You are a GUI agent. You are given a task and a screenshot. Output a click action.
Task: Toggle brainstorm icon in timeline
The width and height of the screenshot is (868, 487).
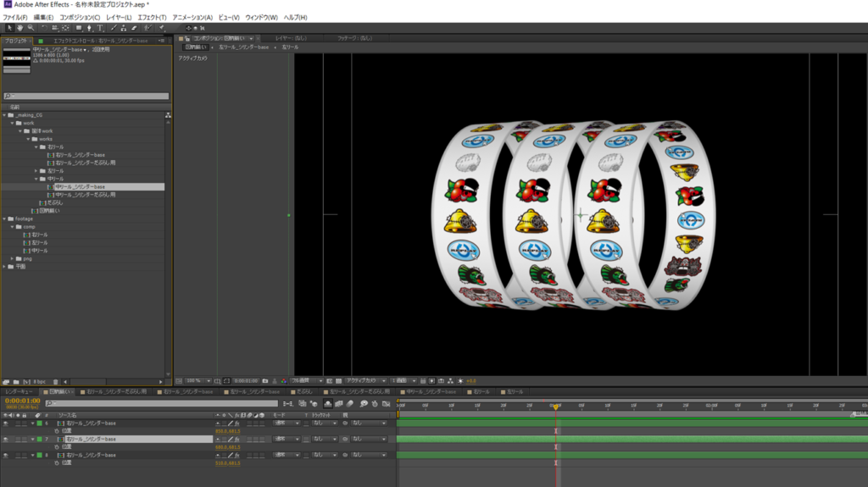click(364, 404)
